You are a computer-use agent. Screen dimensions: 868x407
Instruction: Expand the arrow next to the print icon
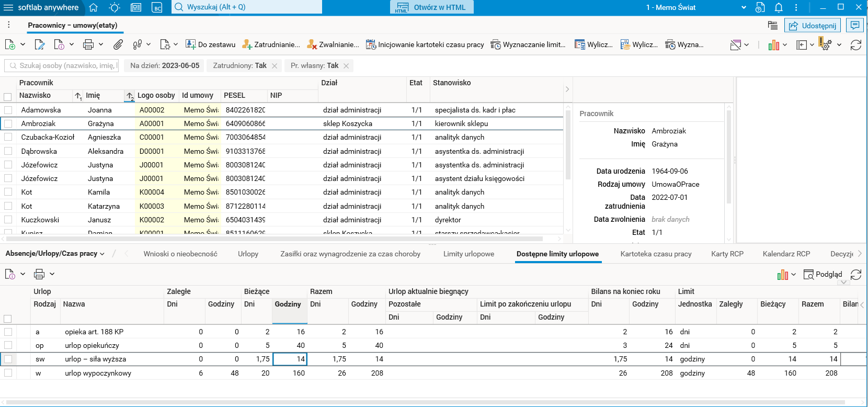[101, 44]
